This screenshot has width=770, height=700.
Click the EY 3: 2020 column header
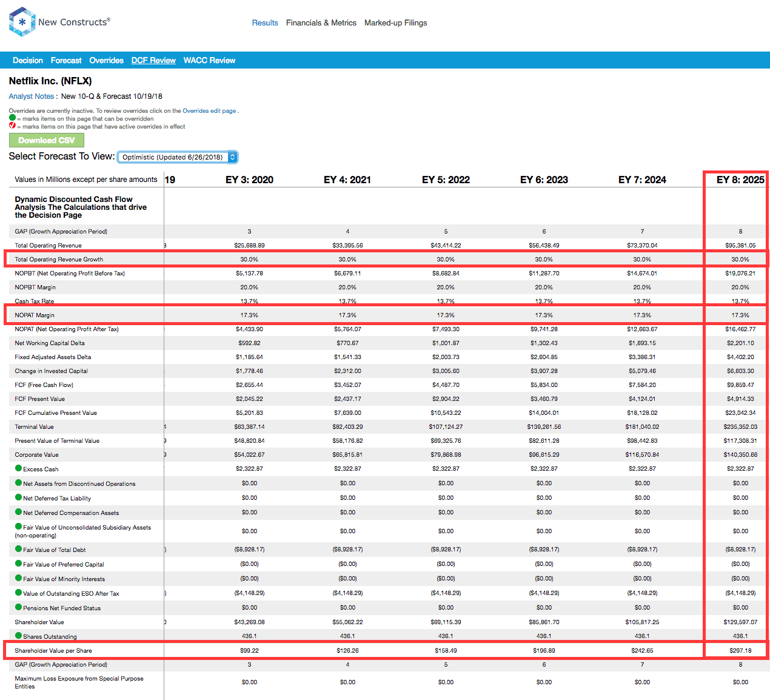coord(249,180)
